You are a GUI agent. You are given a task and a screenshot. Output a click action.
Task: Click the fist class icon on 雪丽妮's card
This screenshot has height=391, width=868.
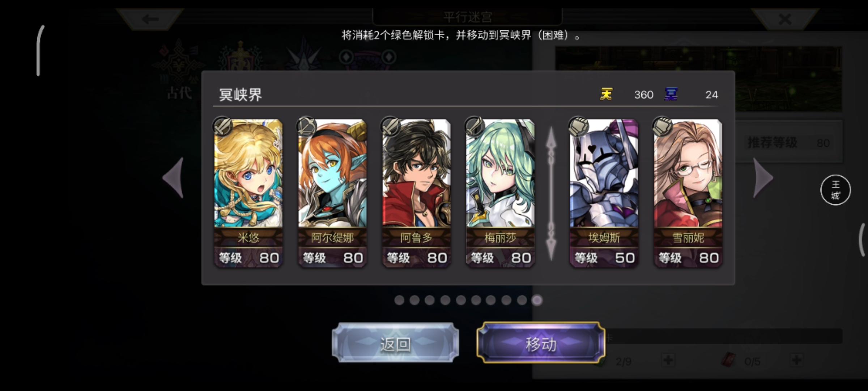pyautogui.click(x=662, y=126)
